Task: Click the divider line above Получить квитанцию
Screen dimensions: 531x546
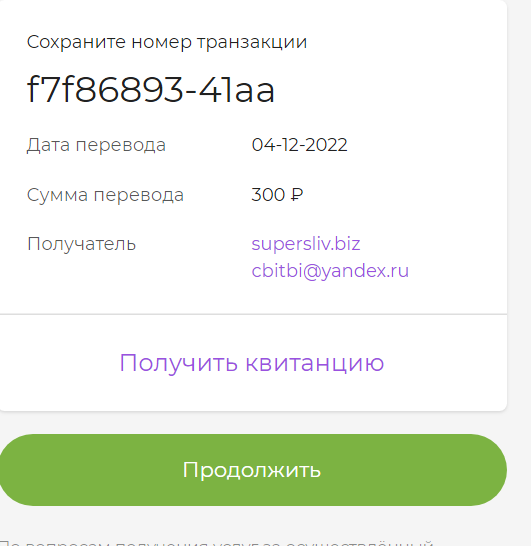Action: (253, 314)
